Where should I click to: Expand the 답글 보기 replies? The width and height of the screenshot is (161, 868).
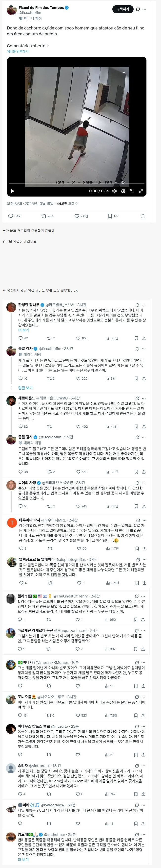tap(25, 388)
